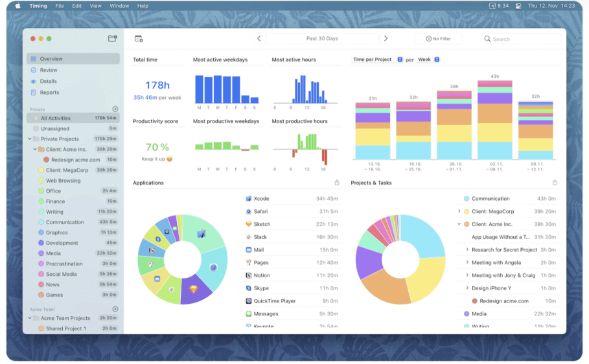Open the Week interval dropdown

[x=428, y=60]
